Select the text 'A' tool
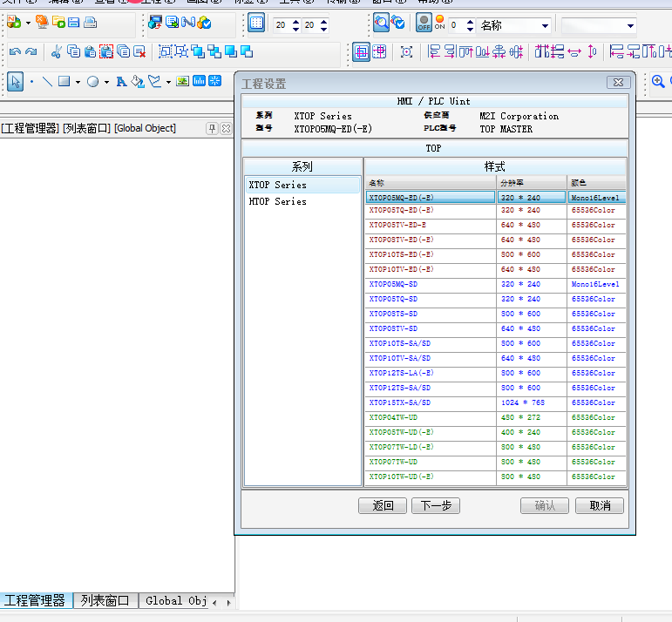This screenshot has width=672, height=622. pos(121,82)
